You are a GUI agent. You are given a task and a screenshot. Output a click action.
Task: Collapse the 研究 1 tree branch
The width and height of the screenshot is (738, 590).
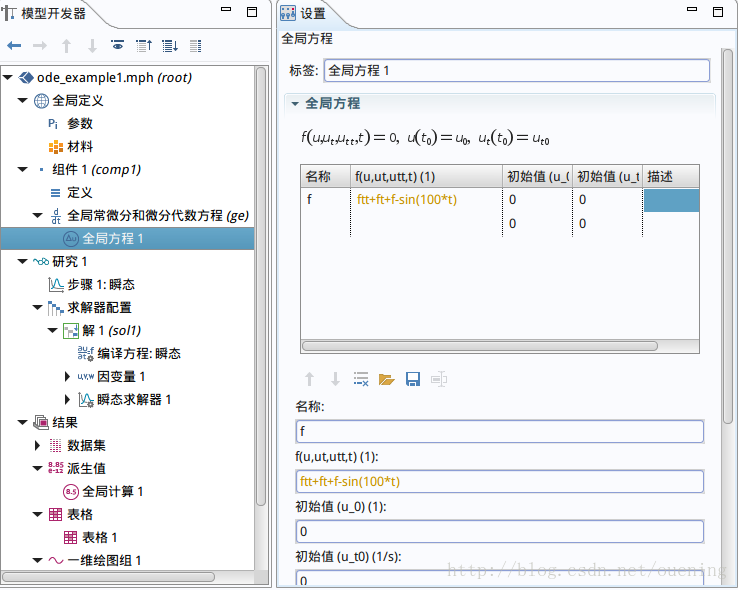pyautogui.click(x=23, y=262)
